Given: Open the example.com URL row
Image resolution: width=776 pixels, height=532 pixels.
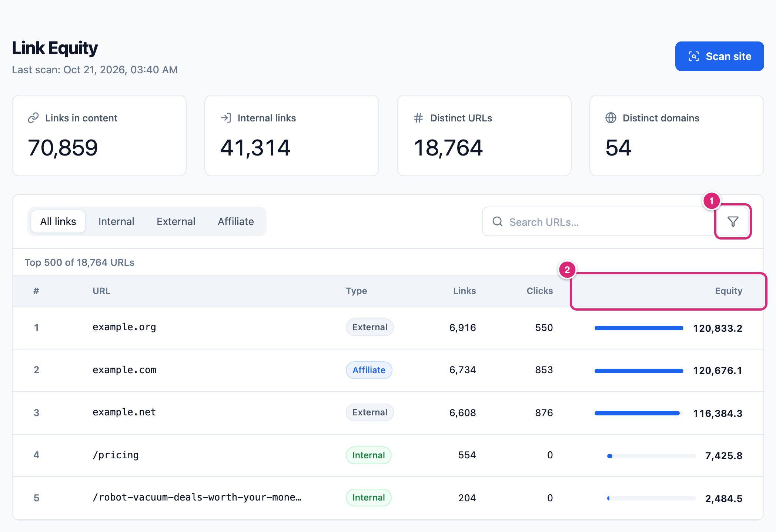Looking at the screenshot, I should point(388,370).
